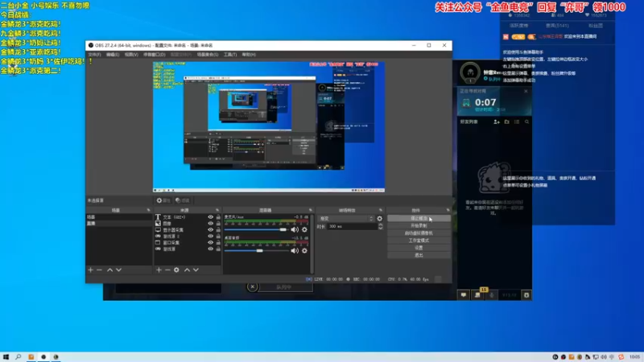Click the 麦克风/Aux volume slider
The height and width of the screenshot is (362, 644).
tap(256, 230)
